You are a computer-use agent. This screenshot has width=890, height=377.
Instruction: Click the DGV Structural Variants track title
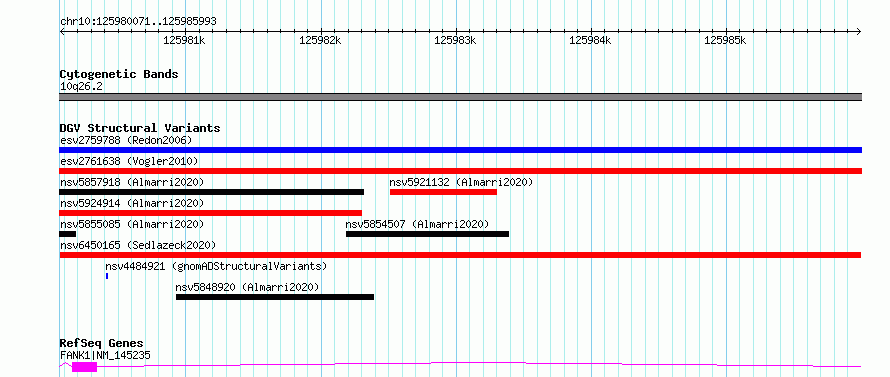click(140, 128)
